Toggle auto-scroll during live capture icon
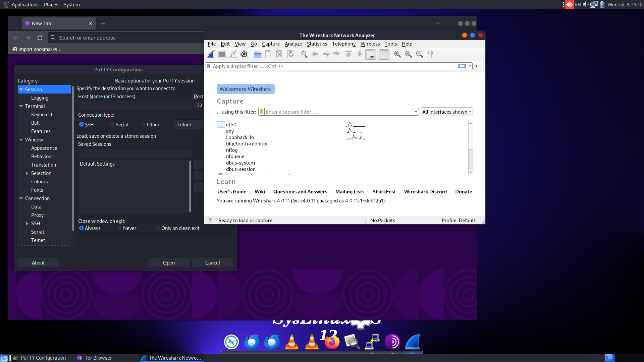Image resolution: width=644 pixels, height=362 pixels. (x=371, y=54)
